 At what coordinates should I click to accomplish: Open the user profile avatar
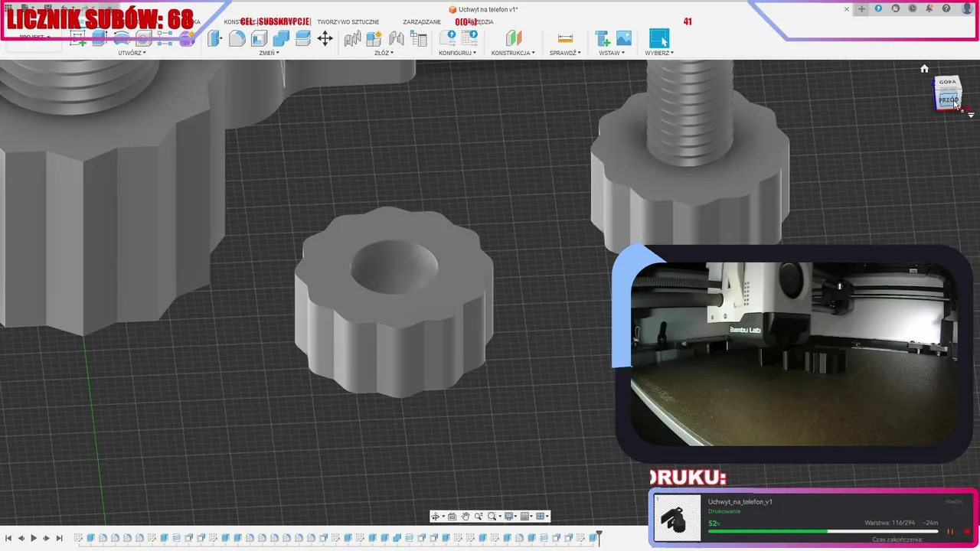(x=968, y=8)
